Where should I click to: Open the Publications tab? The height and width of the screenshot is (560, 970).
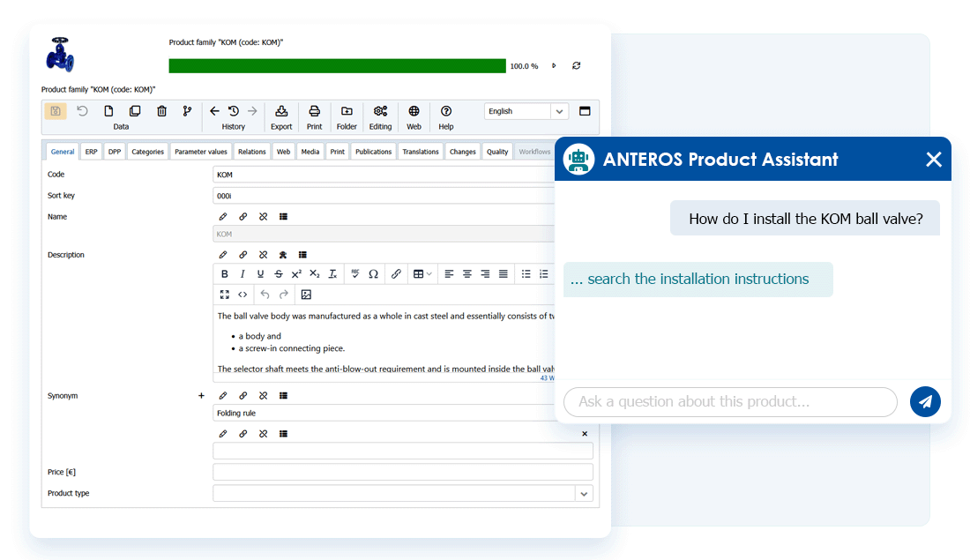[x=374, y=152]
